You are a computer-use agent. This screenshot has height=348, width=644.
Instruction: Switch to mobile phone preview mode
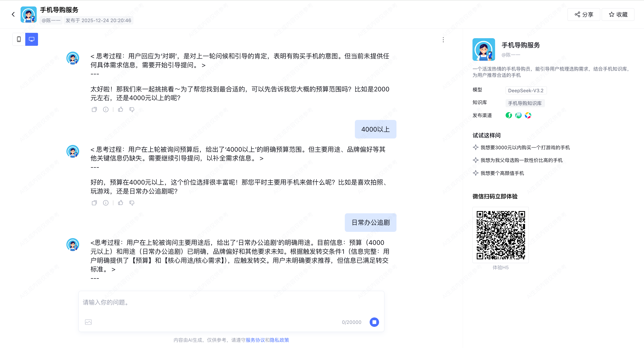(x=19, y=39)
